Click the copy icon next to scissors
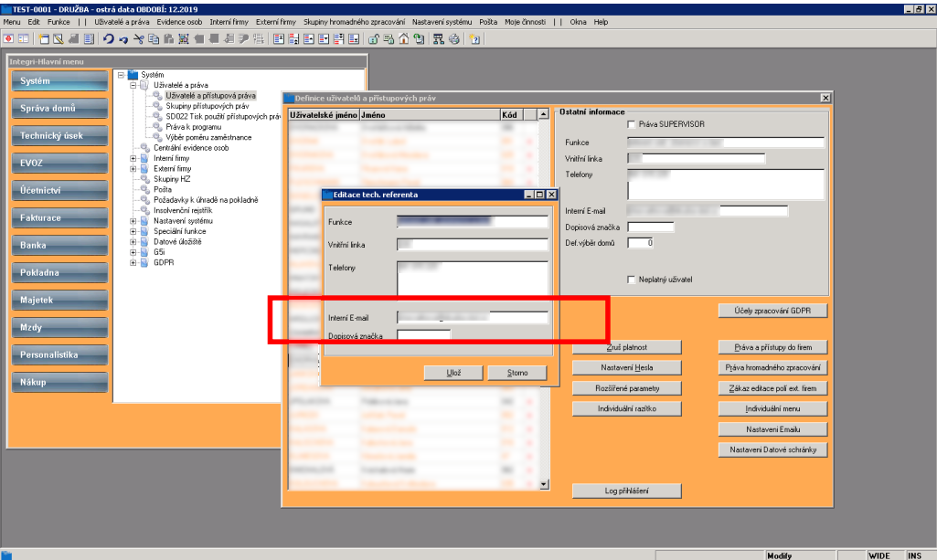Viewport: 937px width, 560px height. click(x=154, y=38)
